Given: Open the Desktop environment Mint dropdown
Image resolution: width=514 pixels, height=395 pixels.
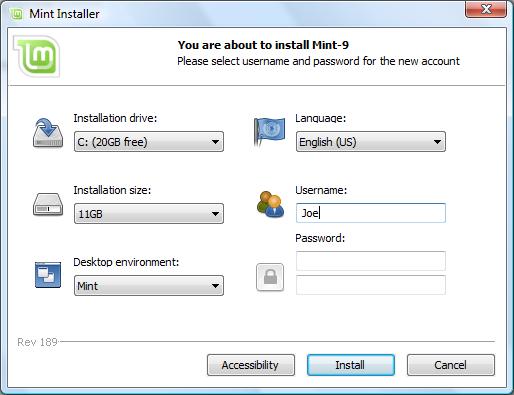Looking at the screenshot, I should coord(149,286).
